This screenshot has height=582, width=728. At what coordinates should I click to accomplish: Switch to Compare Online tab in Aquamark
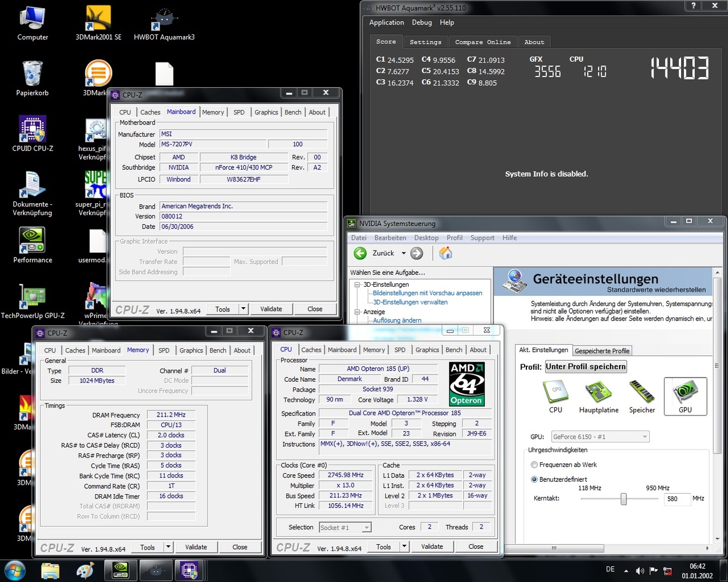pyautogui.click(x=483, y=42)
